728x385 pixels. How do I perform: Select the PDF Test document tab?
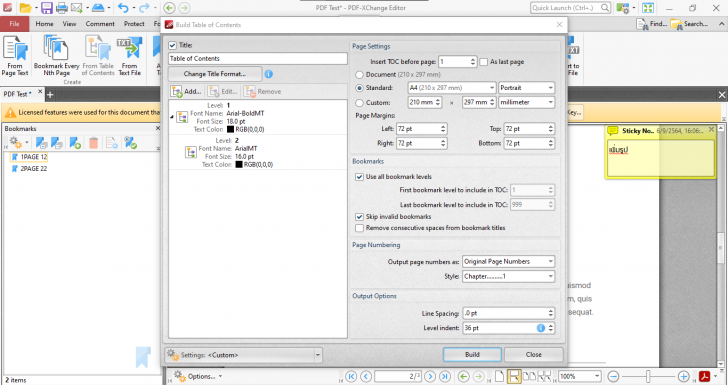[x=18, y=94]
